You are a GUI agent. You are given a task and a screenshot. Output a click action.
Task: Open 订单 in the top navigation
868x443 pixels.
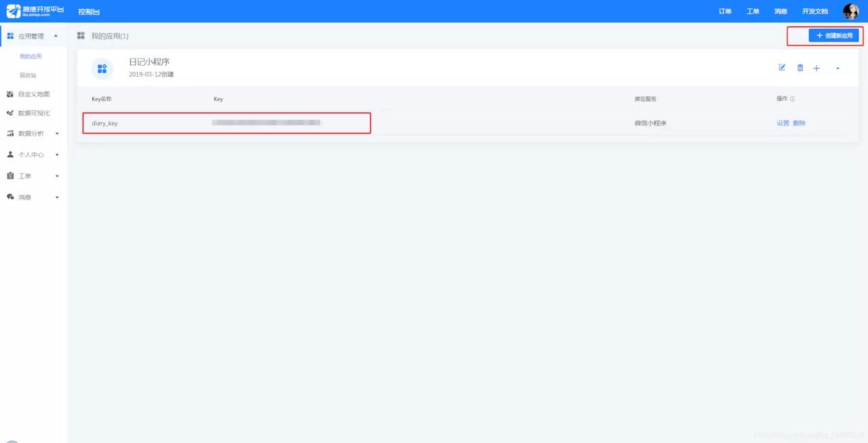click(x=725, y=12)
